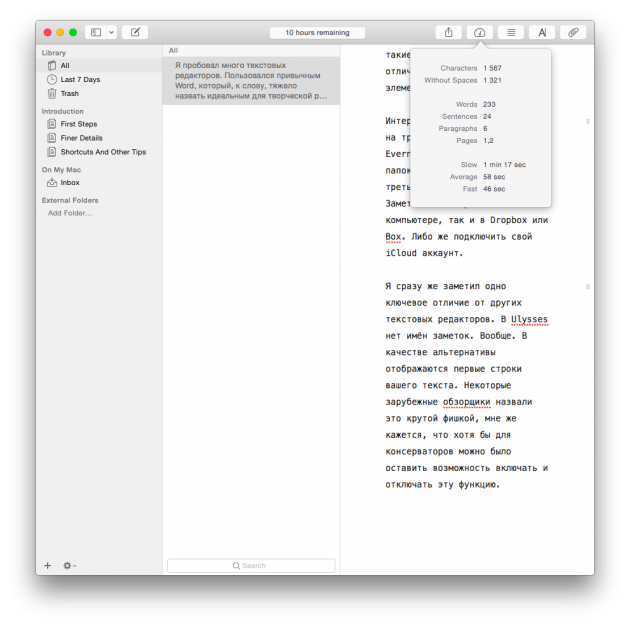630x626 pixels.
Task: Click the 10 hours remaining goal button
Action: 317,32
